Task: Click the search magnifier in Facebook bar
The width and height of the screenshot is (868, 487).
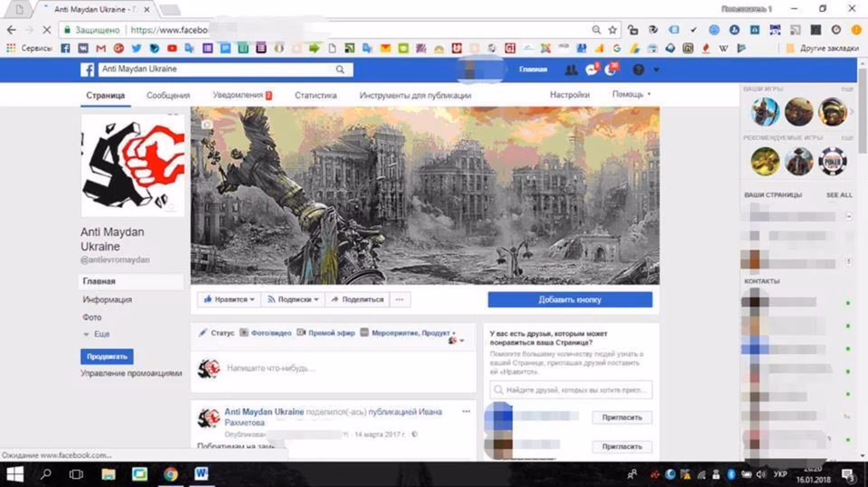Action: (x=340, y=70)
